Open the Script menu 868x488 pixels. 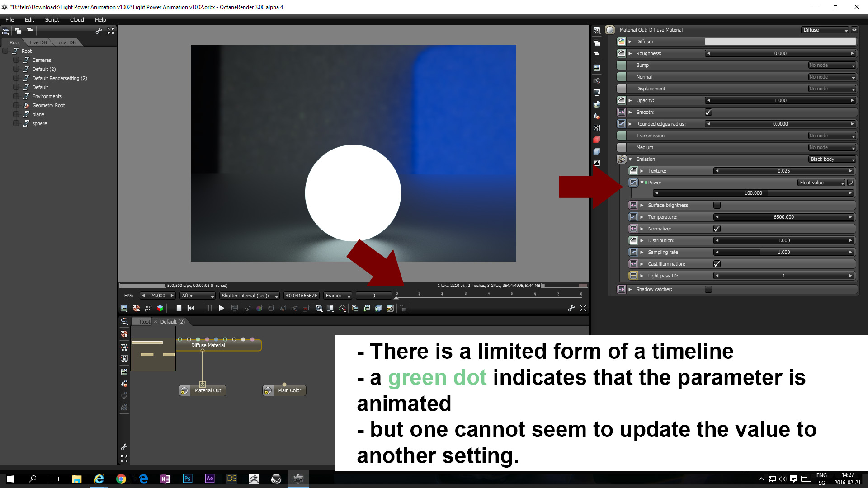pos(52,19)
